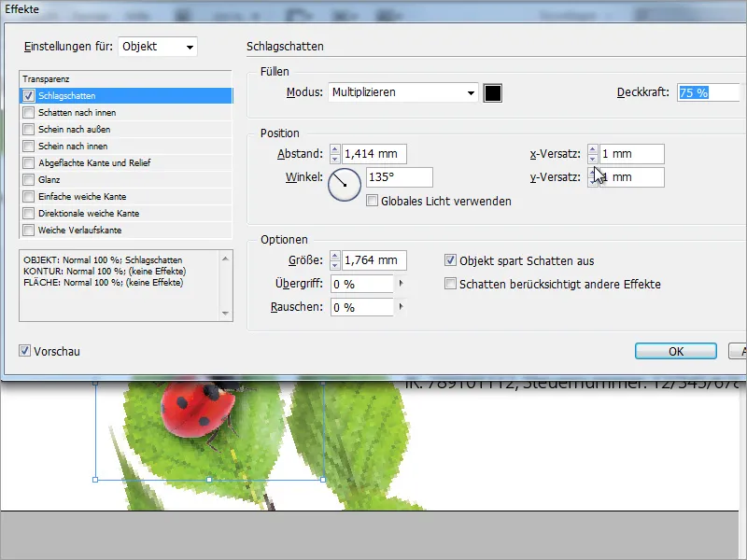Click the x-Versatz value field
Screen dimensions: 747x560
click(x=632, y=154)
